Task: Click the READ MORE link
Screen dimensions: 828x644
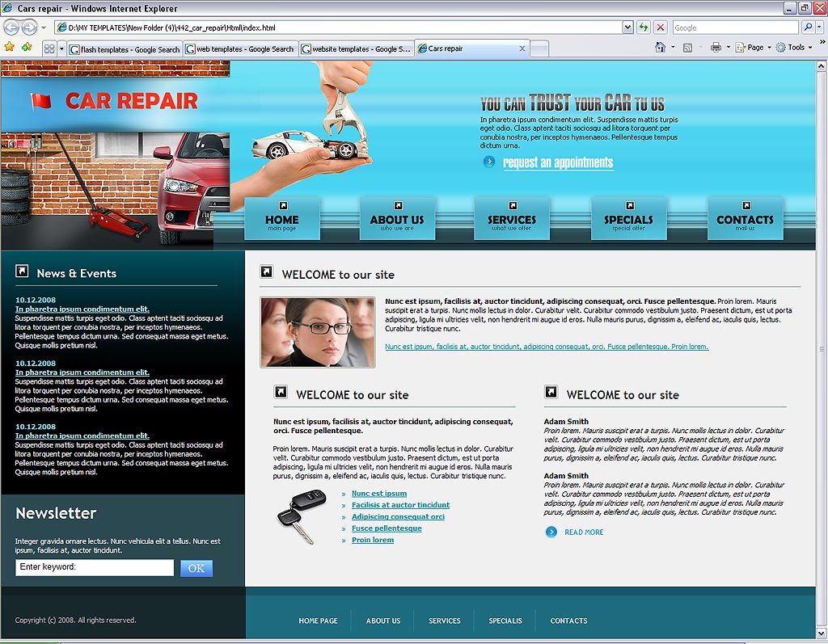Action: (x=583, y=532)
